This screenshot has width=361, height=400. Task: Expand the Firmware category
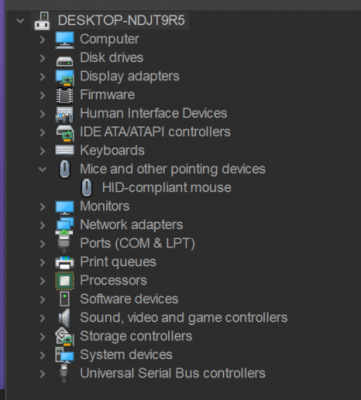tap(42, 95)
